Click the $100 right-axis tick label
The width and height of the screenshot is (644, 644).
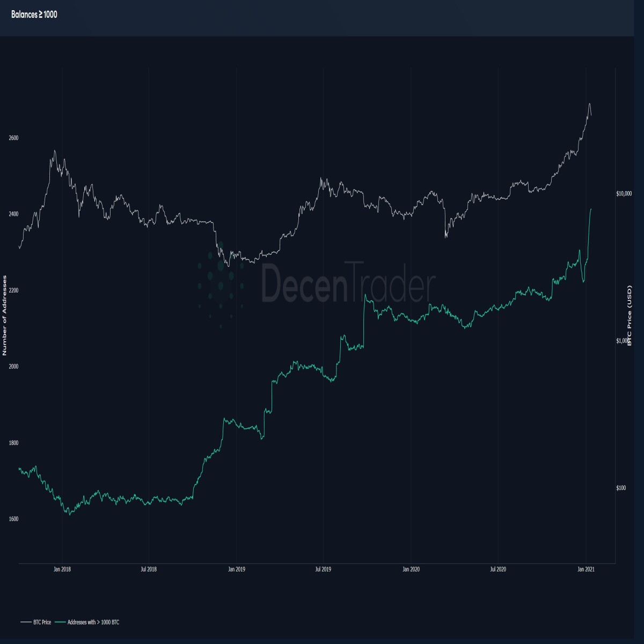pyautogui.click(x=621, y=488)
